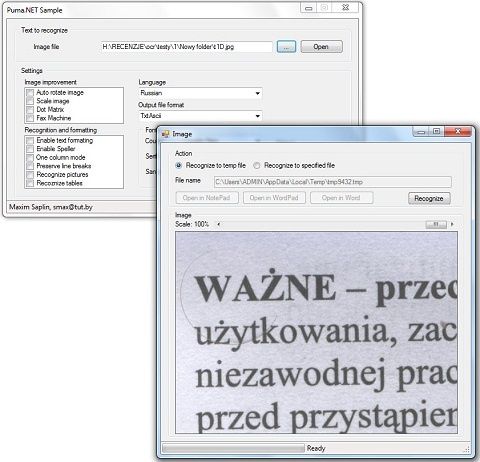Click the Scale slider thumb

(x=436, y=224)
